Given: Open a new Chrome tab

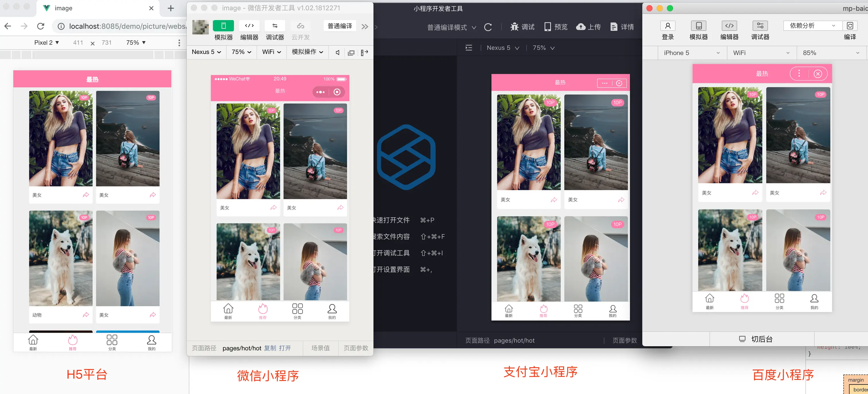Looking at the screenshot, I should [x=171, y=8].
